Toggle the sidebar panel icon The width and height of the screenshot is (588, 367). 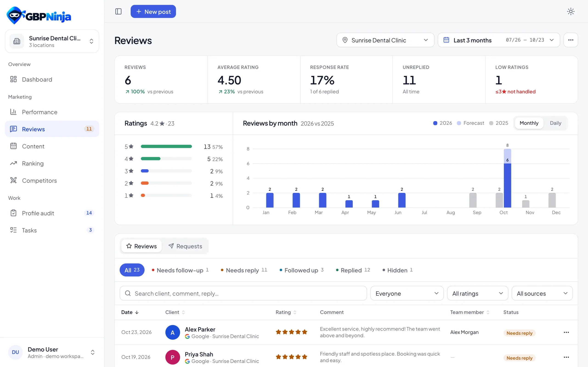click(x=118, y=11)
